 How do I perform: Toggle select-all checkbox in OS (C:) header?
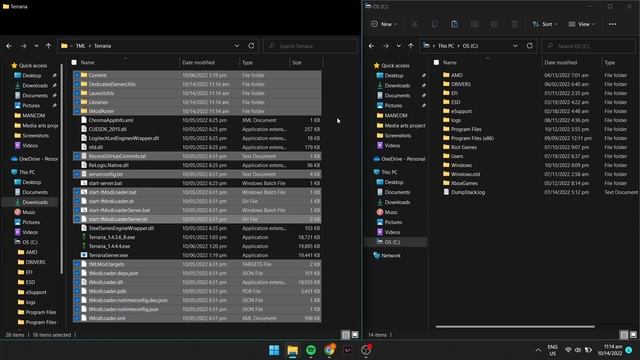click(x=436, y=62)
